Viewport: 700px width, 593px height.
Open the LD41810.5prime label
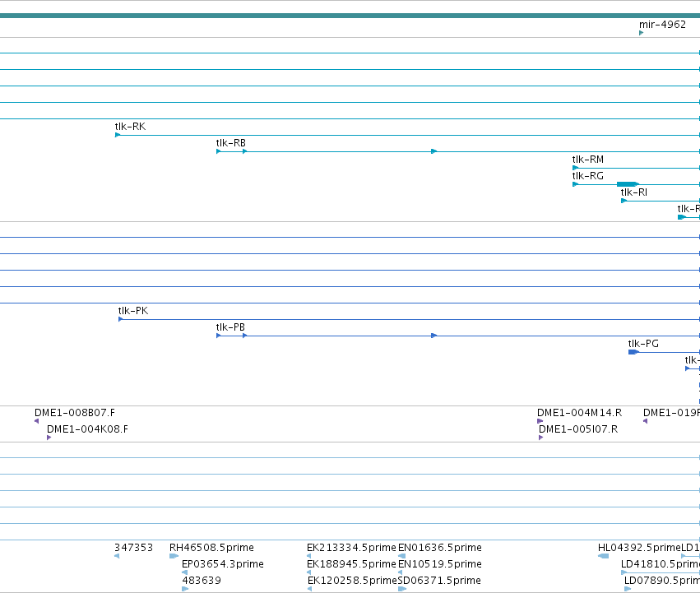tap(661, 564)
